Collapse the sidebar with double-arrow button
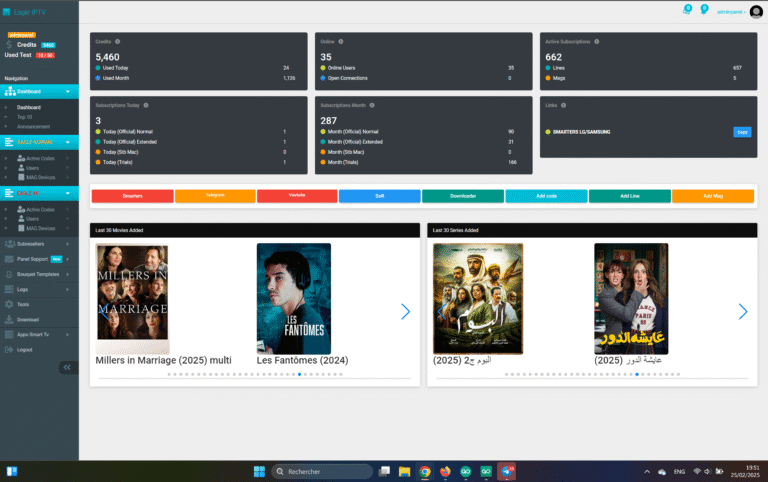This screenshot has width=768, height=482. pos(67,368)
